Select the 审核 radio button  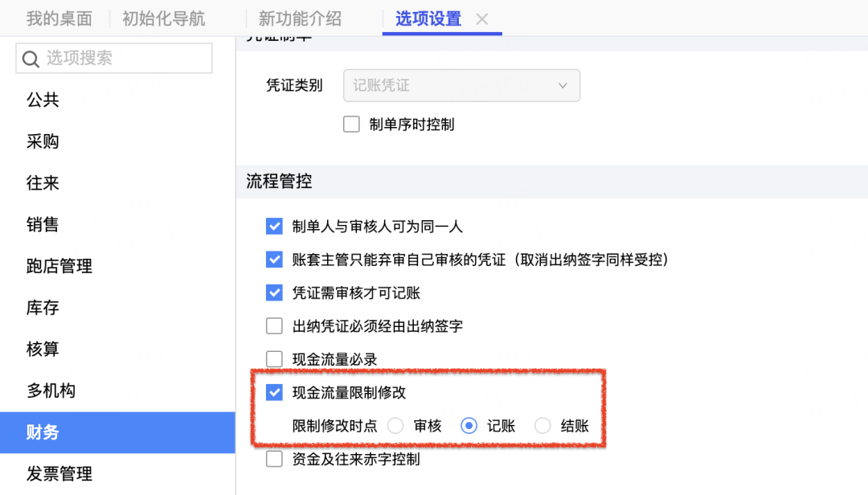[x=395, y=426]
